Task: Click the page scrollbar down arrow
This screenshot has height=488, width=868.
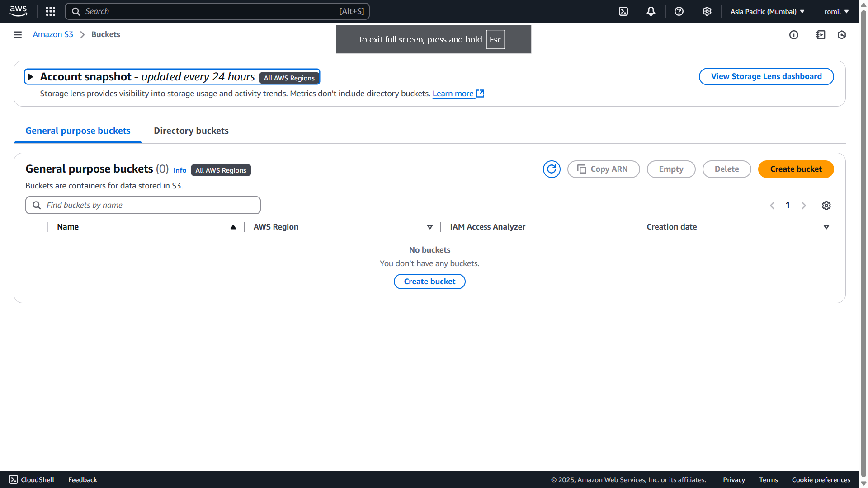Action: (863, 483)
